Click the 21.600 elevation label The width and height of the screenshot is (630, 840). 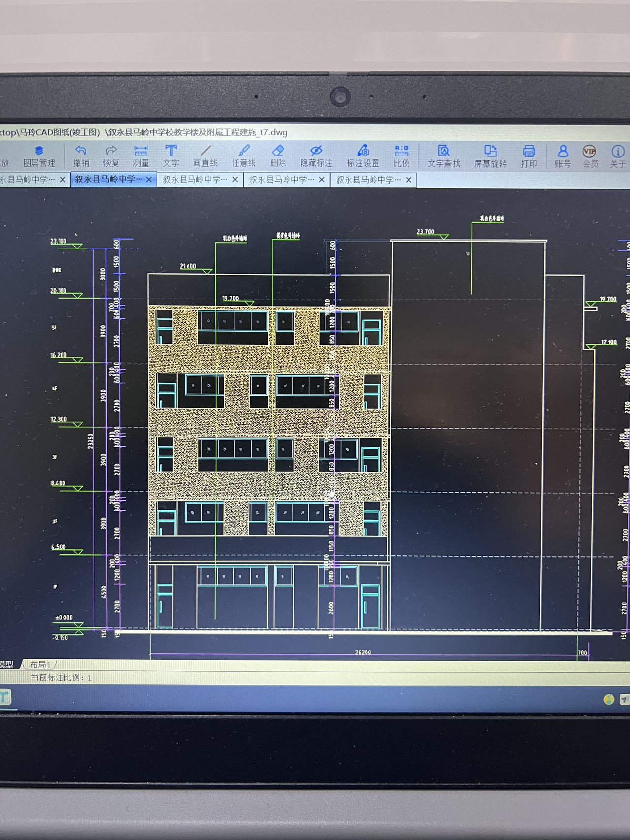[188, 266]
